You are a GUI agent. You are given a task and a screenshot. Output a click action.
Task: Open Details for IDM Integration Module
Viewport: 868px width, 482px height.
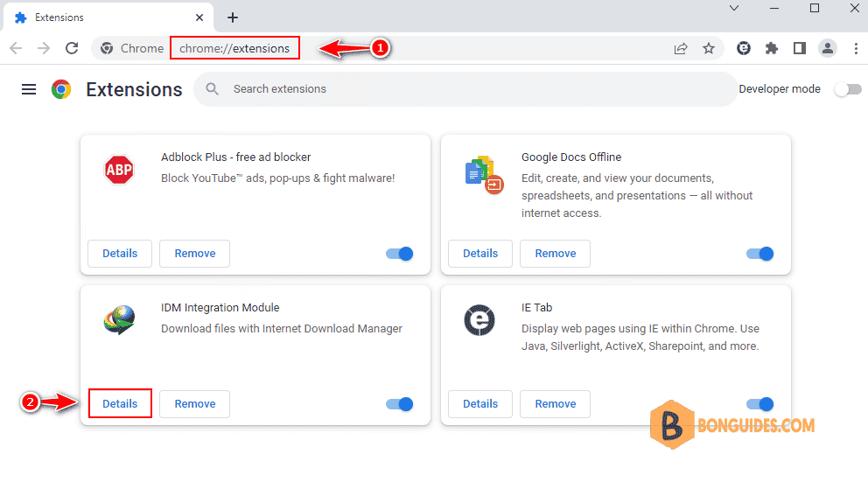(x=120, y=404)
